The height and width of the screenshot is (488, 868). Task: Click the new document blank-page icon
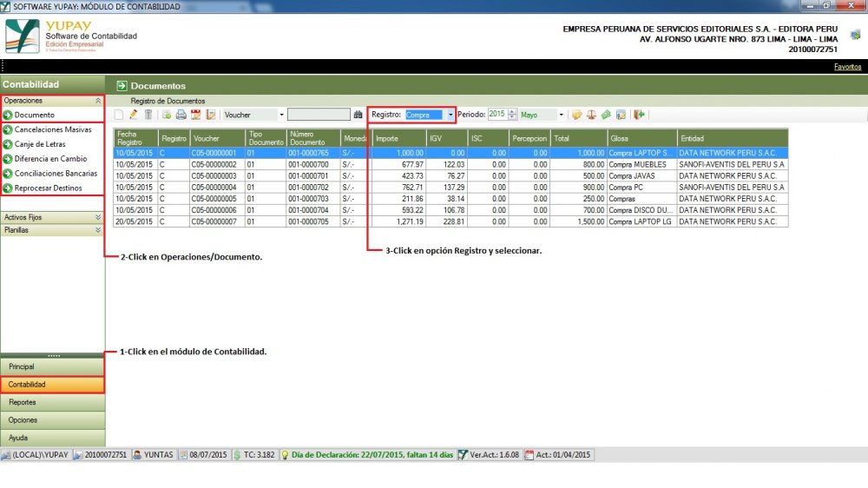pos(119,115)
